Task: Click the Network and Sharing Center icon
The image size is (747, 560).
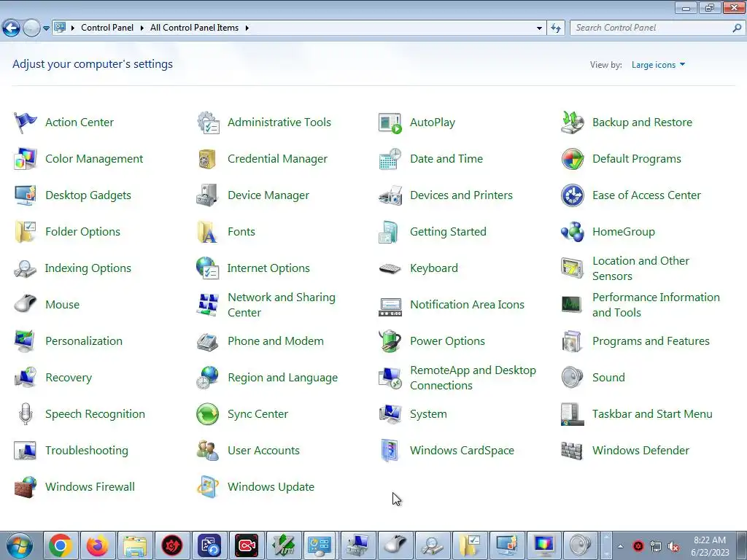Action: [x=207, y=305]
